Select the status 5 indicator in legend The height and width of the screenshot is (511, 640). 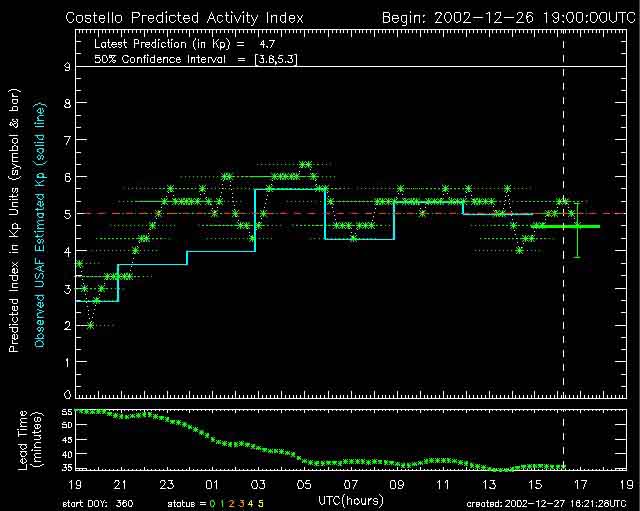262,502
